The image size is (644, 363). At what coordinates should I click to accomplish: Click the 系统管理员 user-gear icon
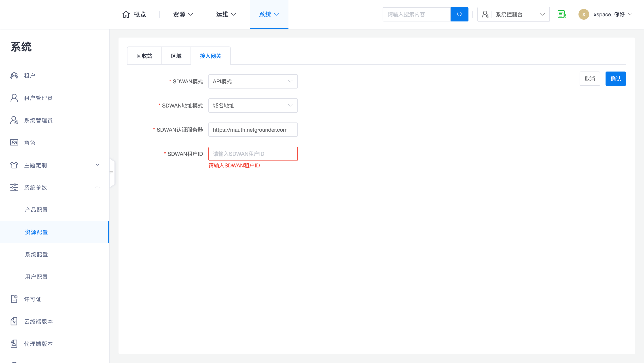tap(14, 120)
